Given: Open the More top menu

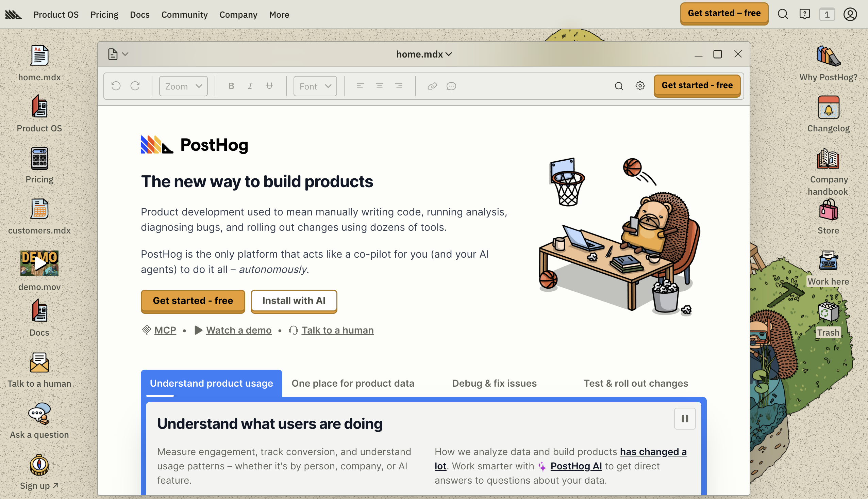Looking at the screenshot, I should tap(279, 14).
